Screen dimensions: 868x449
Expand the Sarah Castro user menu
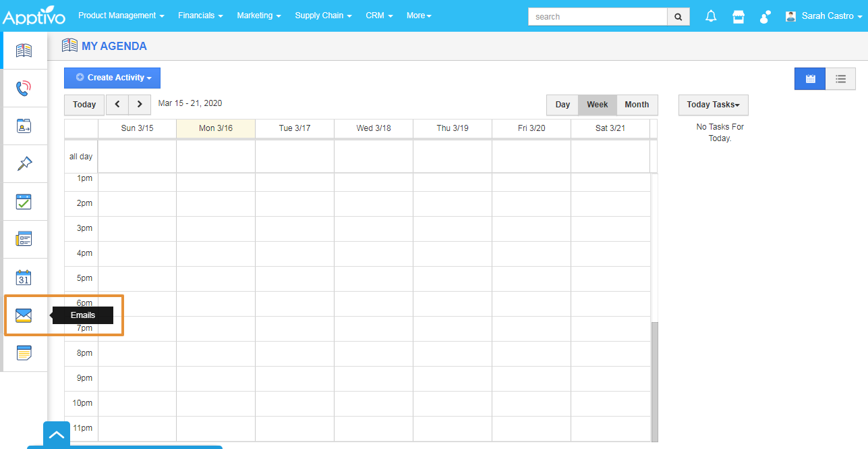[824, 16]
